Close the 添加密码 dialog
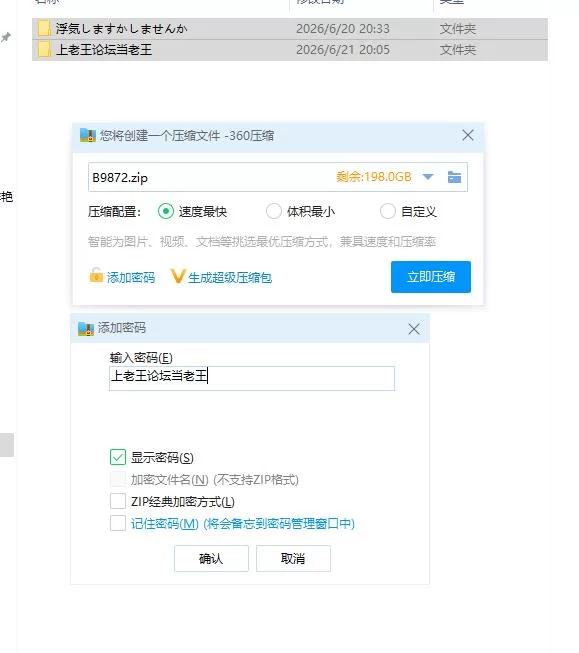Image resolution: width=579 pixels, height=653 pixels. click(x=414, y=329)
